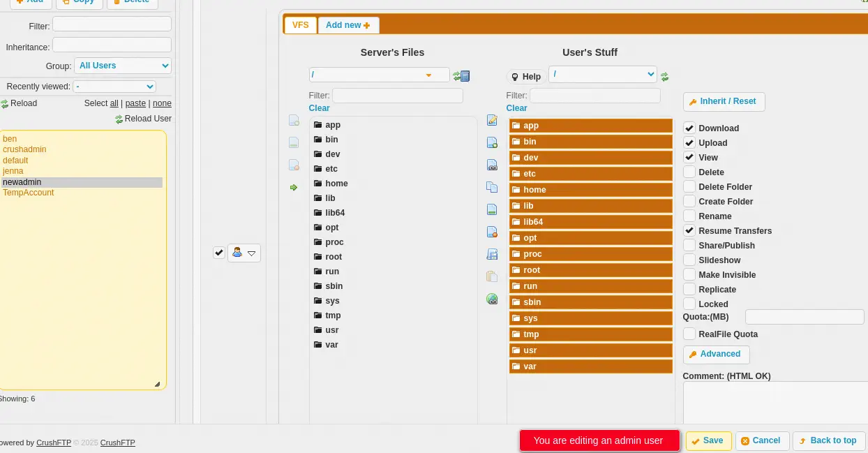Toggle the Create Folder checkbox

point(689,201)
